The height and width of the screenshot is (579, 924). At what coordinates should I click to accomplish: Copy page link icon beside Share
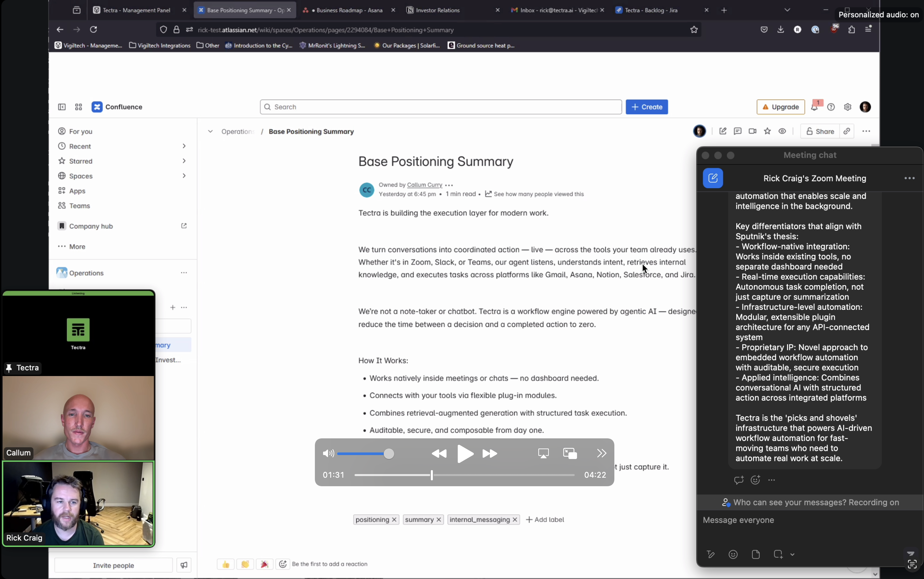pos(847,131)
